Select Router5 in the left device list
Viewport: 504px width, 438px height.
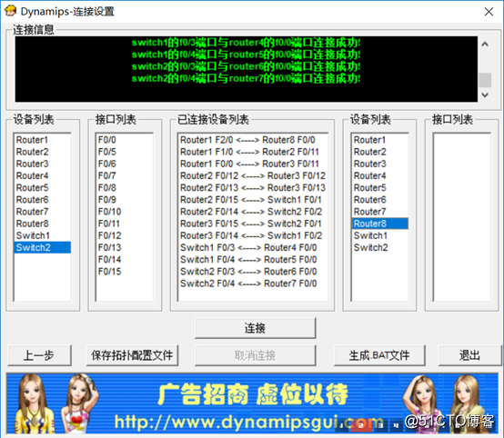tap(42, 187)
